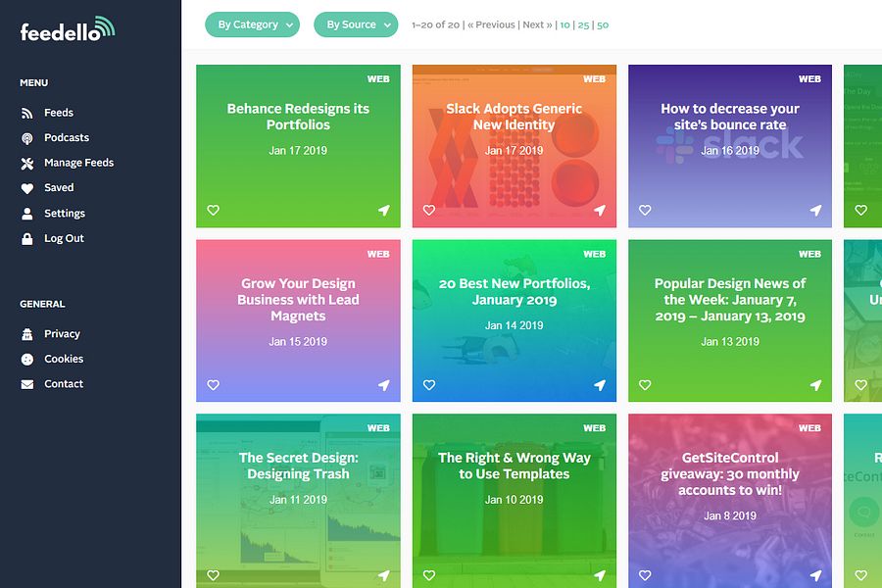Open share arrow on bounce rate card
Viewport: 882px width, 588px height.
pyautogui.click(x=815, y=210)
